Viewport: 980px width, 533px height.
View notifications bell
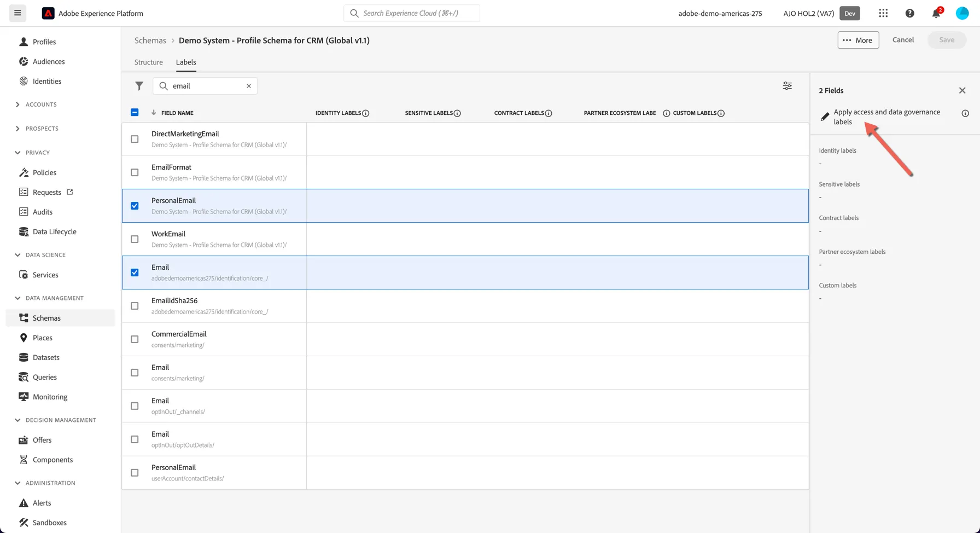[936, 13]
